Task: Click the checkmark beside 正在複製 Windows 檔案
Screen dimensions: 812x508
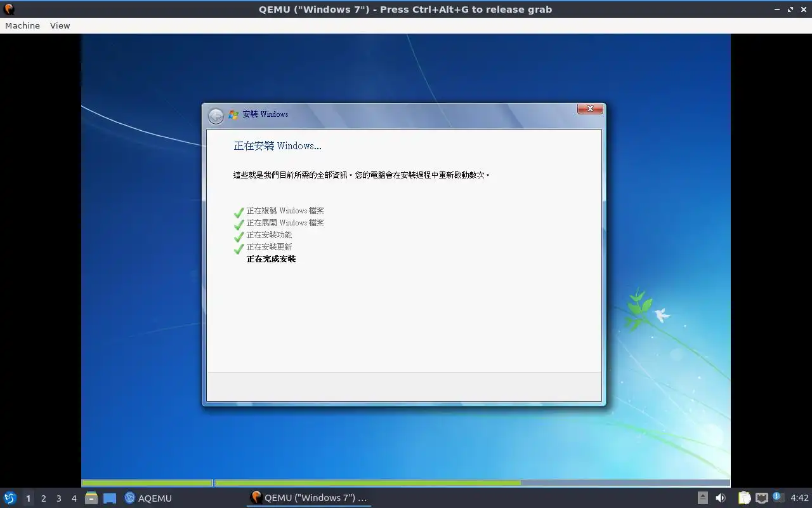Action: pos(239,213)
